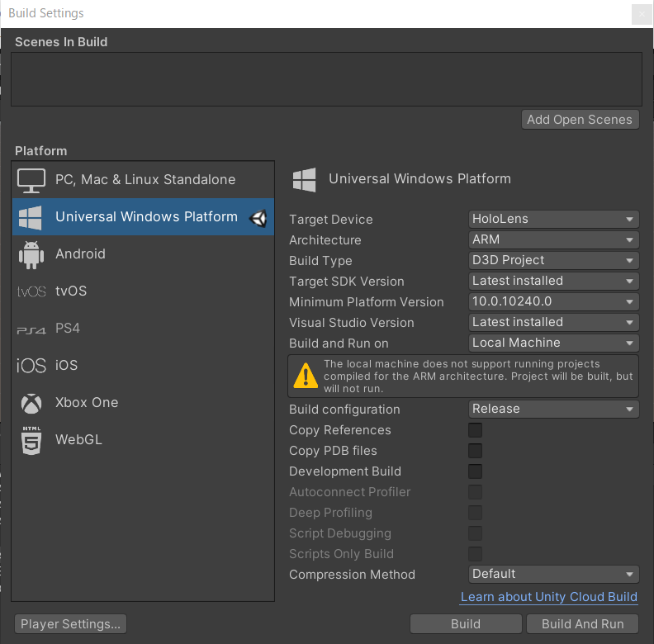Click the PC, Mac & Linux monitor icon
Image resolution: width=654 pixels, height=644 pixels.
[31, 180]
